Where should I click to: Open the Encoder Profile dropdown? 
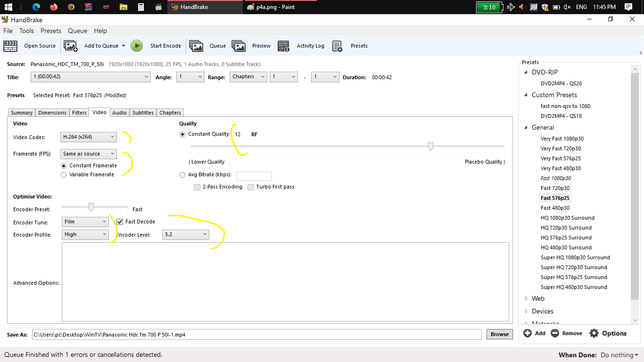(85, 234)
